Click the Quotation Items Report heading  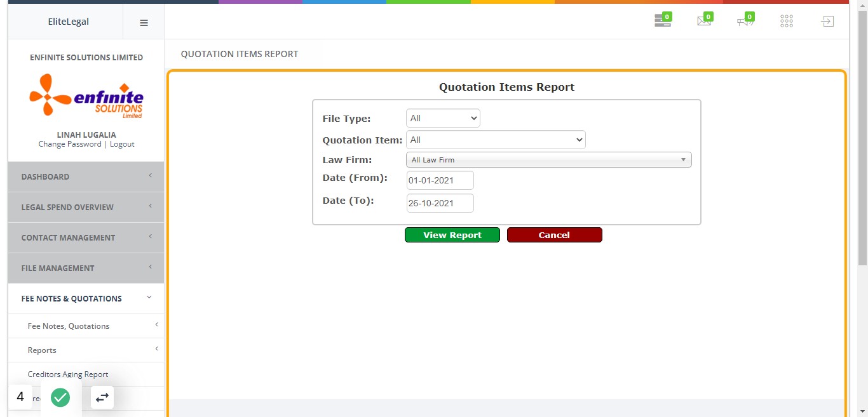pyautogui.click(x=506, y=87)
